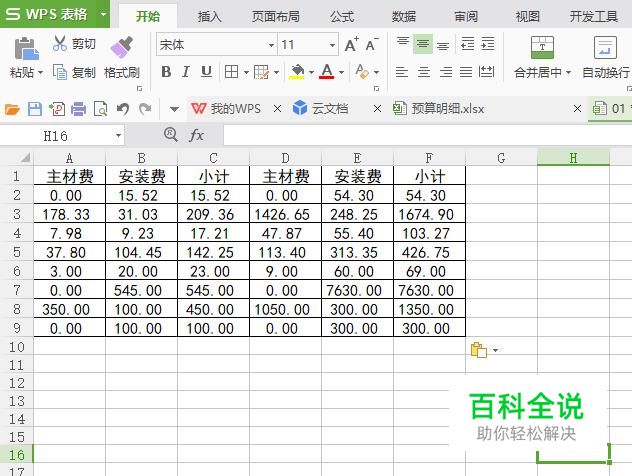Click the Undo arrow
The width and height of the screenshot is (632, 476).
point(123,109)
